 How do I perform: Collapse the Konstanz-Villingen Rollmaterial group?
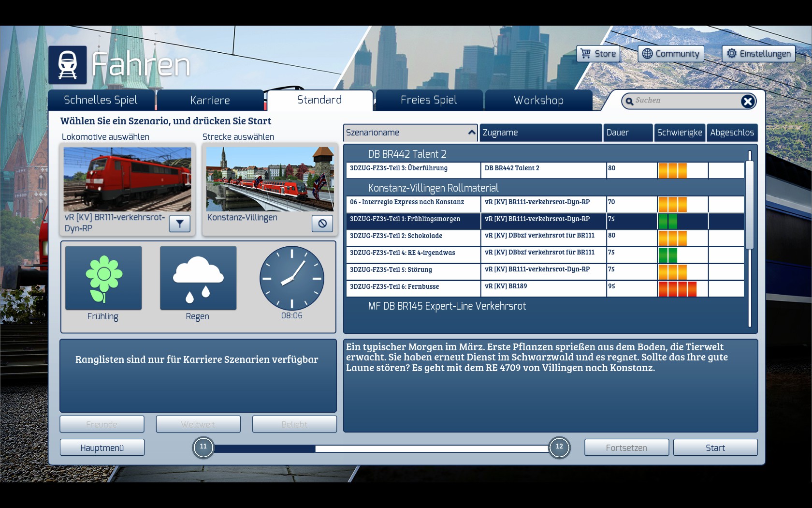pyautogui.click(x=433, y=188)
